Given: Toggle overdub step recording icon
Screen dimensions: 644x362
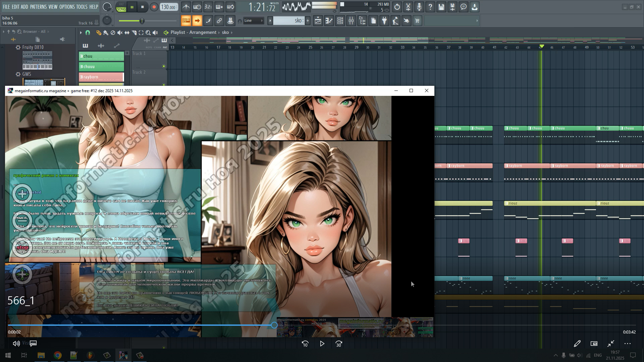Looking at the screenshot, I should 219,7.
